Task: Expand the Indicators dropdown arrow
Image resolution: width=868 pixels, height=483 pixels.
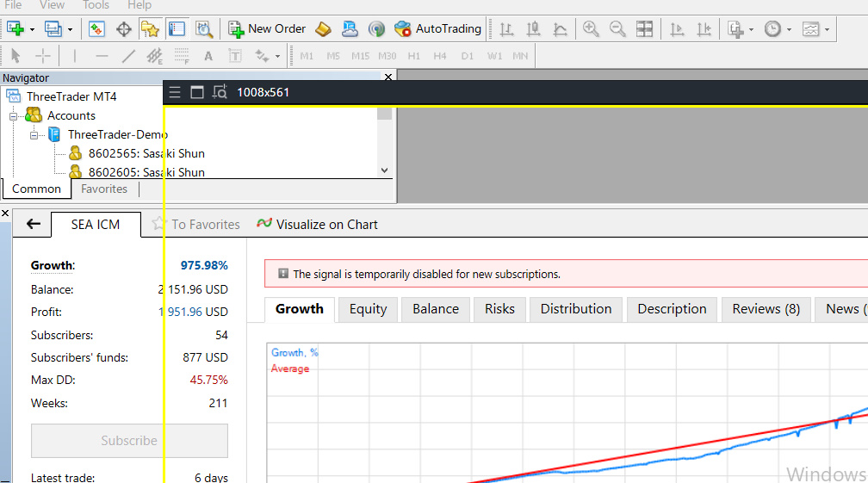Action: pyautogui.click(x=751, y=29)
